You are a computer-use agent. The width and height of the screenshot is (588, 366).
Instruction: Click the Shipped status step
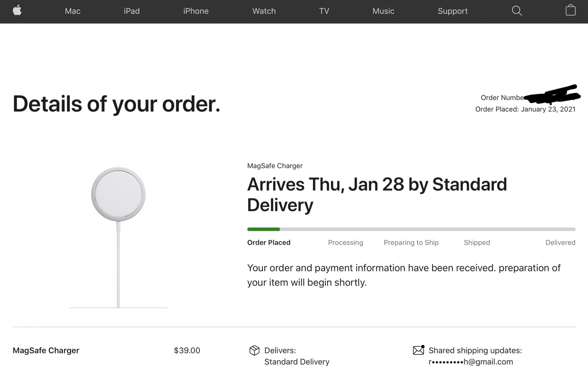point(477,243)
